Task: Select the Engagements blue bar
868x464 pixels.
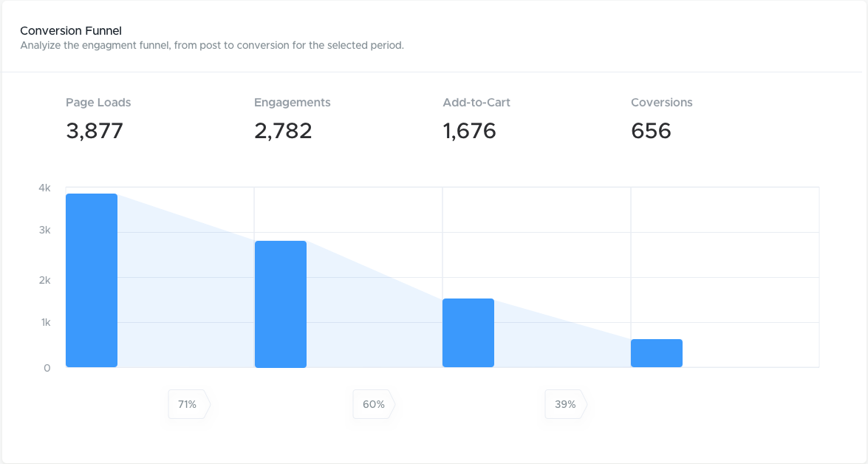Action: (280, 304)
